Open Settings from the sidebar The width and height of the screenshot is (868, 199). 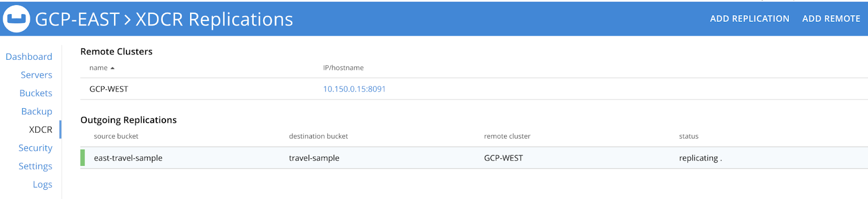pyautogui.click(x=35, y=166)
